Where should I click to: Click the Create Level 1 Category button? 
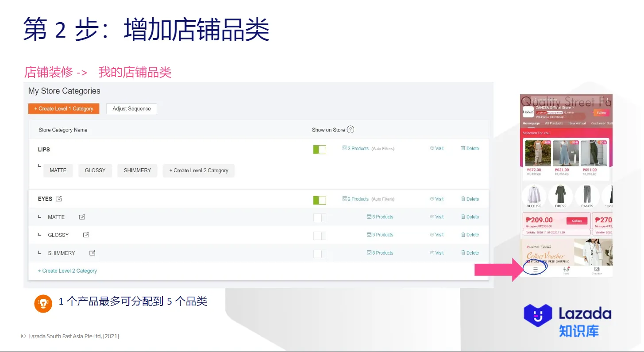click(63, 108)
